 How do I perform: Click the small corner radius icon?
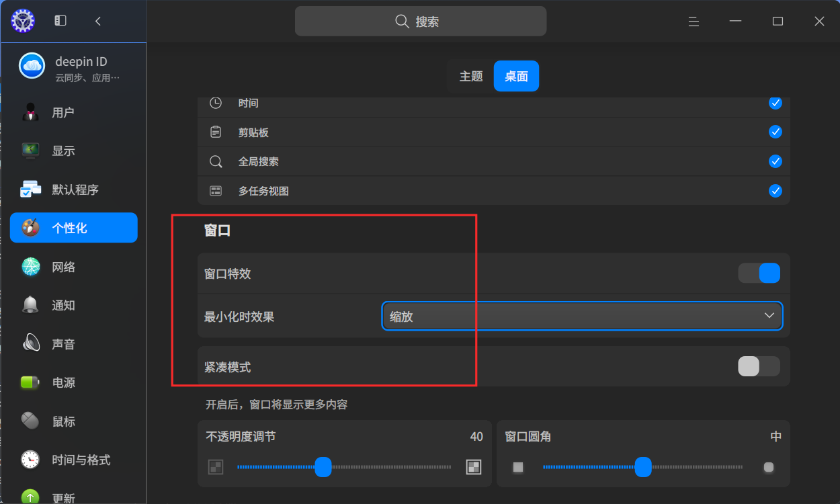coord(518,467)
